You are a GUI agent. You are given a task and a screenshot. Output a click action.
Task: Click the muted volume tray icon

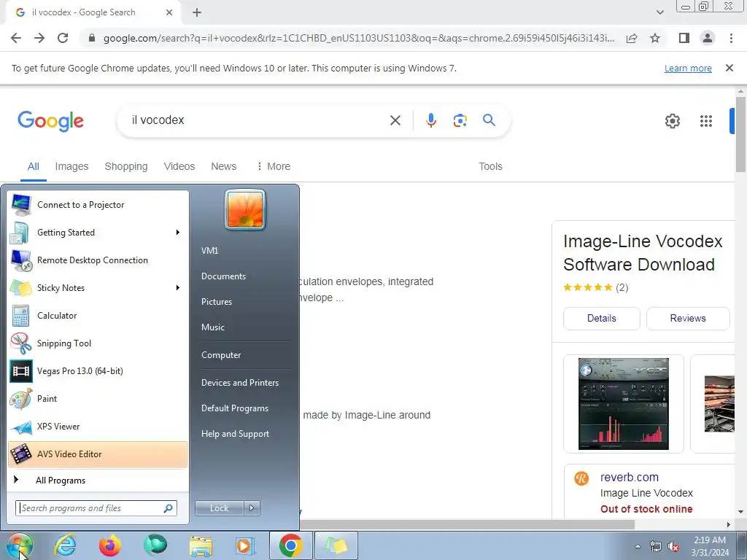[673, 547]
